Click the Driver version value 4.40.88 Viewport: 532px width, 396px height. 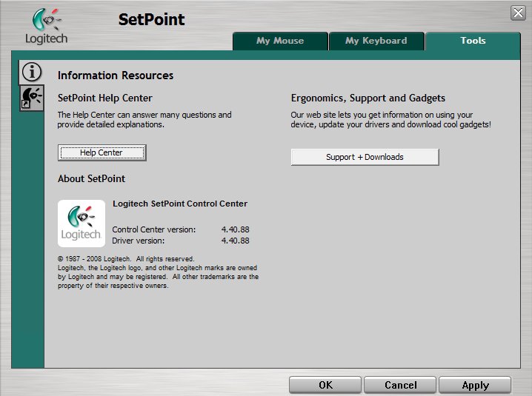click(235, 241)
